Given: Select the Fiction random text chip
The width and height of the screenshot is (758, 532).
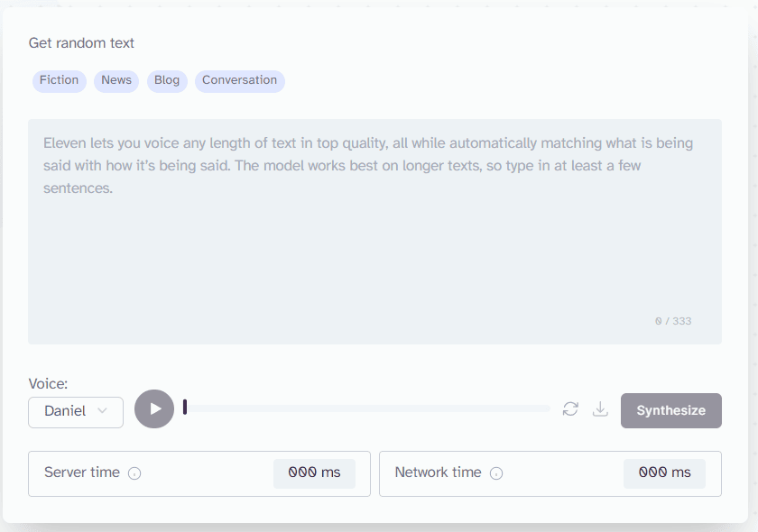Looking at the screenshot, I should pos(59,80).
